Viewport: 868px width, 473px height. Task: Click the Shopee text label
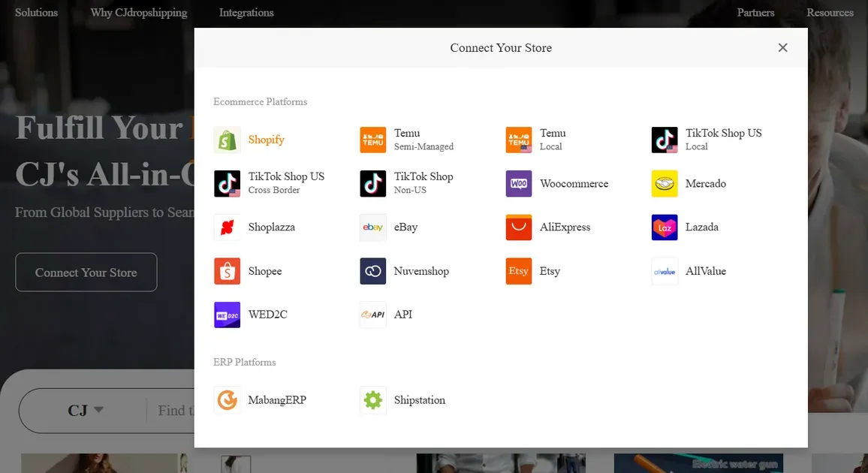point(265,271)
